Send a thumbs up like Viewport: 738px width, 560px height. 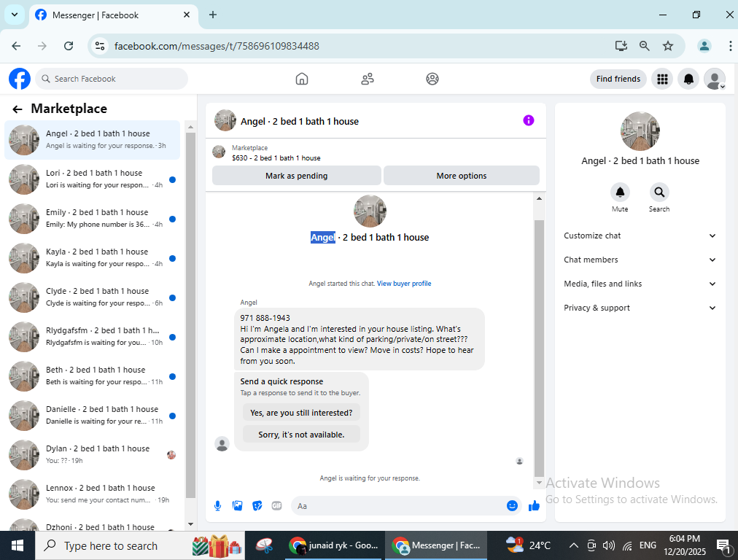click(534, 506)
